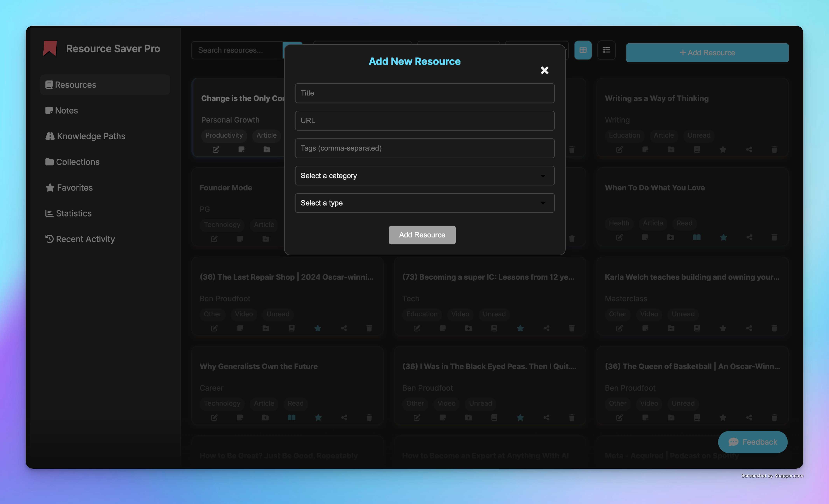Viewport: 829px width, 504px height.
Task: Unfavorite When To Do What You Love
Action: click(723, 238)
